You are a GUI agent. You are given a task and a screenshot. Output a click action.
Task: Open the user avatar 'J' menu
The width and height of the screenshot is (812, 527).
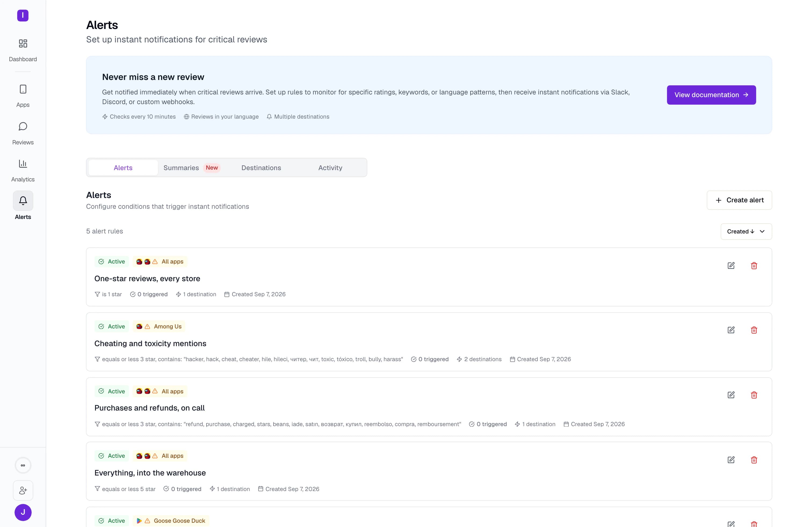(x=23, y=512)
